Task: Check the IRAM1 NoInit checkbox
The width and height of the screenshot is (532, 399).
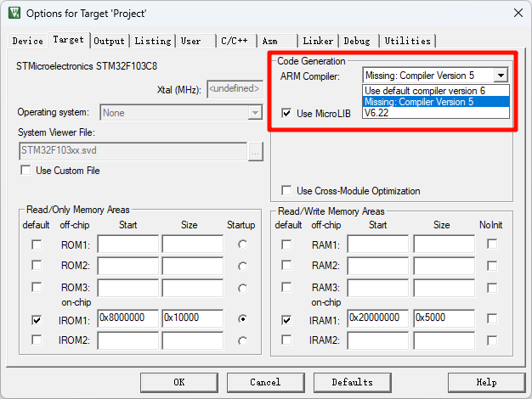Action: click(x=492, y=319)
